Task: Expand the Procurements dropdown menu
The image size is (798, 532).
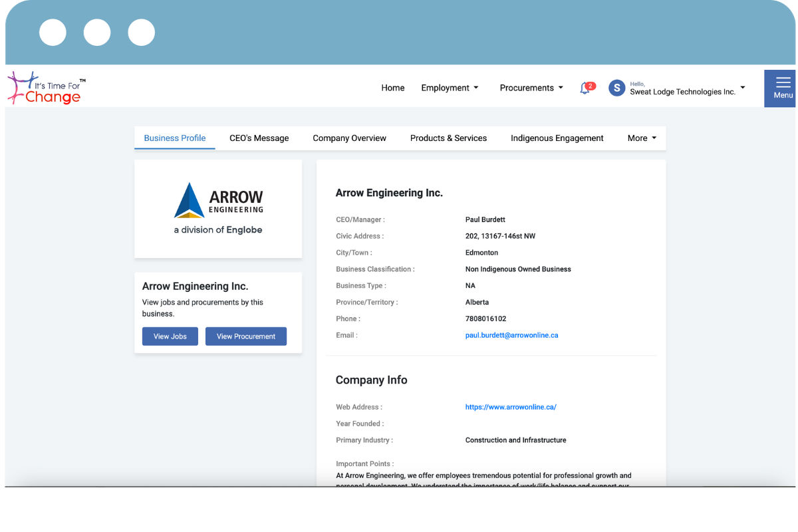Action: (532, 88)
